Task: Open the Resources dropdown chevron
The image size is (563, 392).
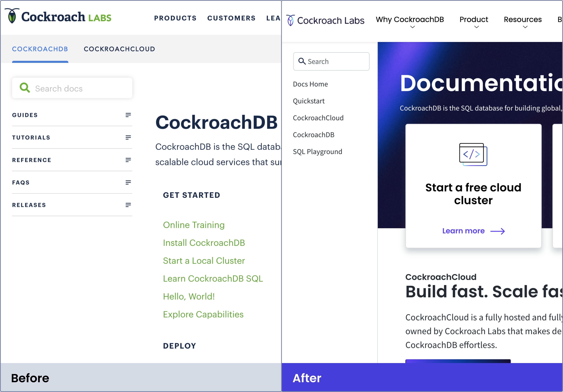Action: tap(525, 27)
